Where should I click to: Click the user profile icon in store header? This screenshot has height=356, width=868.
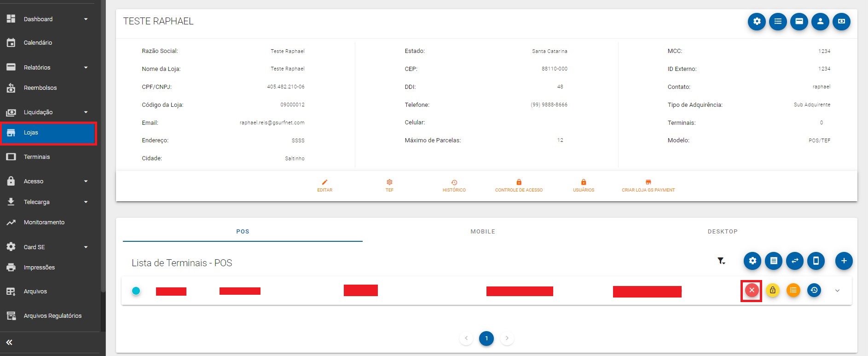(820, 21)
